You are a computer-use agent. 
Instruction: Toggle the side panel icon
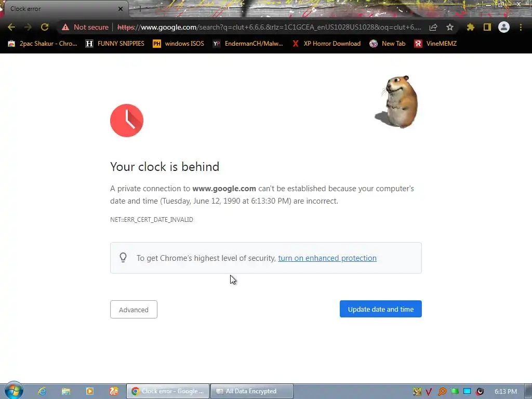click(x=487, y=27)
